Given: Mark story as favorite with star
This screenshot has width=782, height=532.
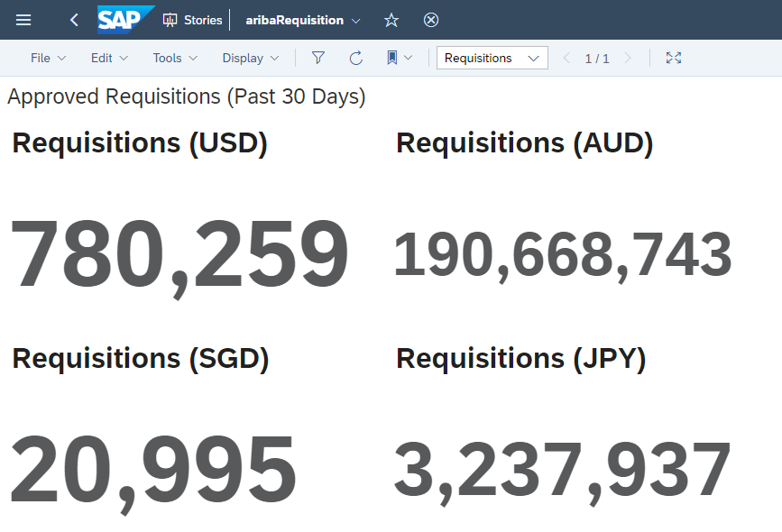Looking at the screenshot, I should click(x=391, y=20).
